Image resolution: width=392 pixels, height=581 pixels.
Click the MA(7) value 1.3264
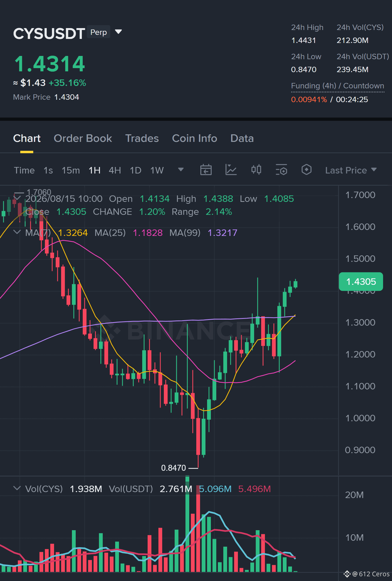(x=73, y=233)
